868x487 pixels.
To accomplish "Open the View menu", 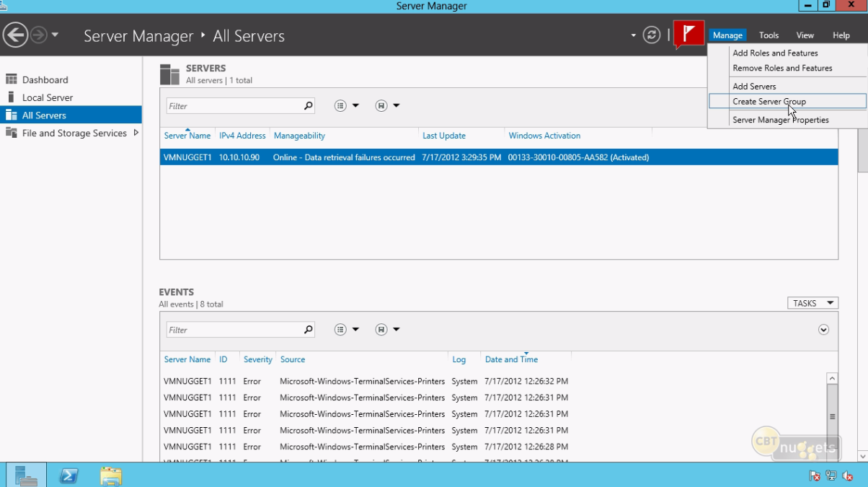I will coord(805,35).
